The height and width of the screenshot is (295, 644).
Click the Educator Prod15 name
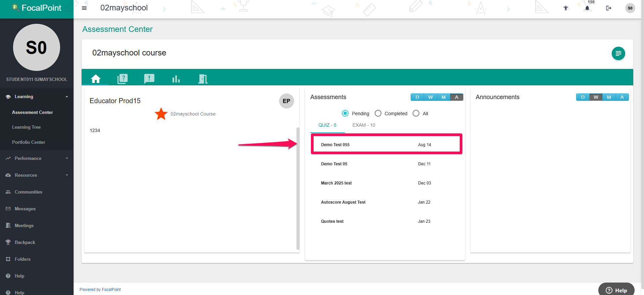click(x=115, y=101)
